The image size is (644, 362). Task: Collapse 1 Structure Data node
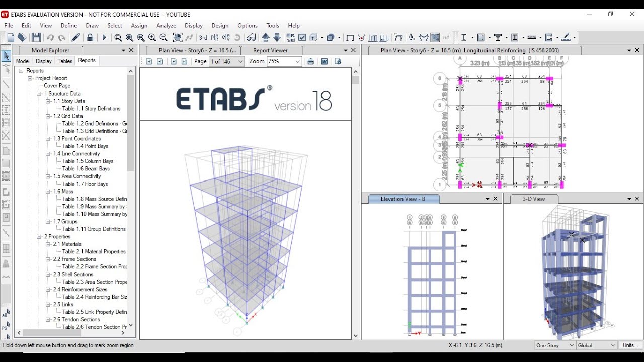39,94
